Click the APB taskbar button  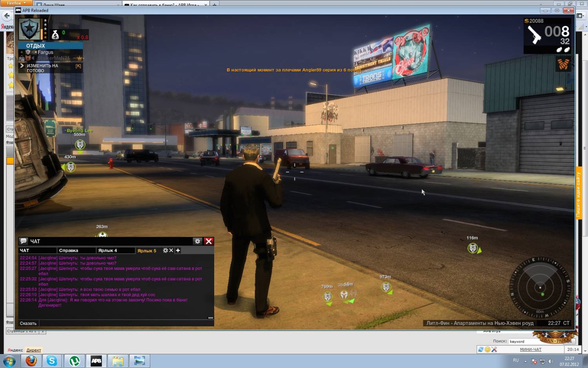point(96,361)
